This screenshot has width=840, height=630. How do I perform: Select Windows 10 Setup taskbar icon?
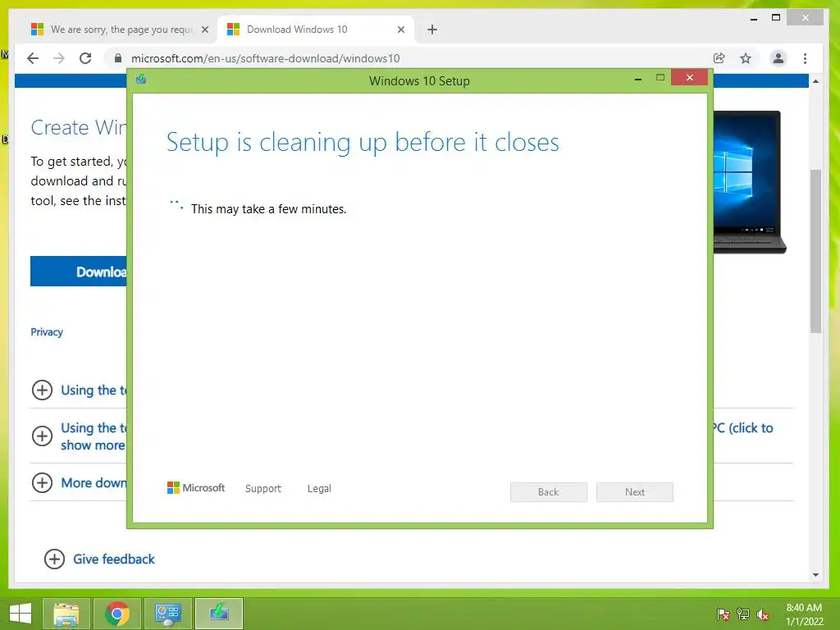219,614
